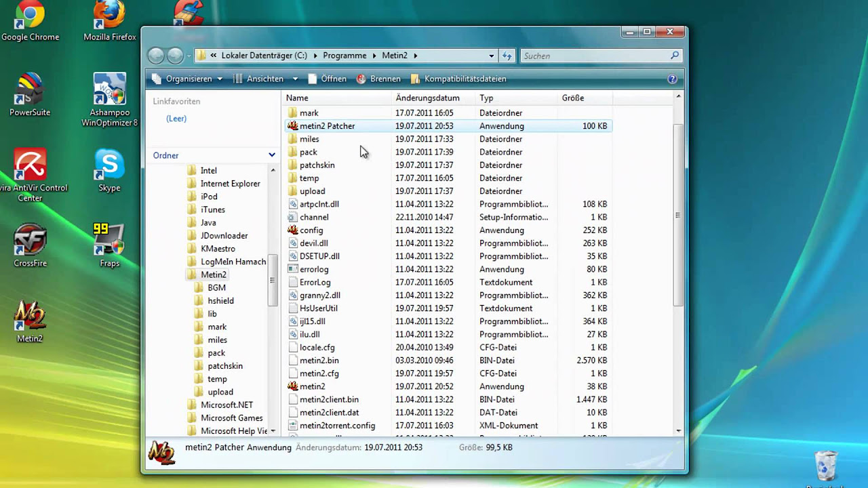Select the granny2.dll file name

[x=320, y=296]
